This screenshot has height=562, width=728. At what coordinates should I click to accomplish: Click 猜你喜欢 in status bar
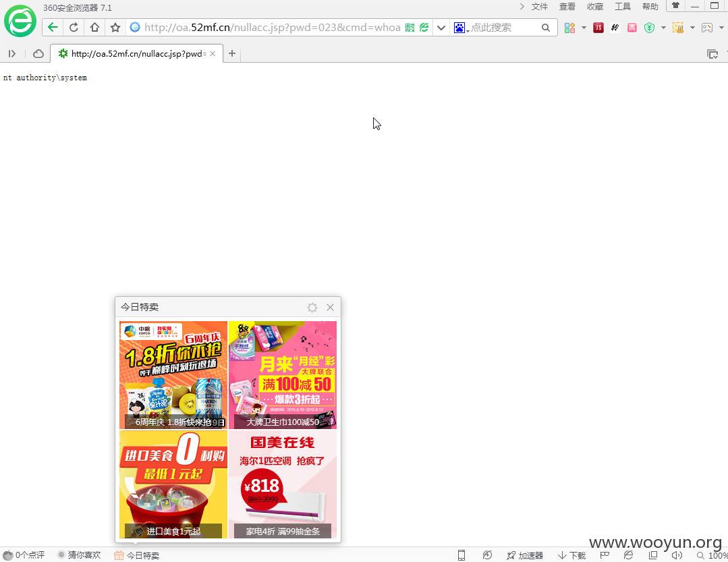[x=79, y=555]
